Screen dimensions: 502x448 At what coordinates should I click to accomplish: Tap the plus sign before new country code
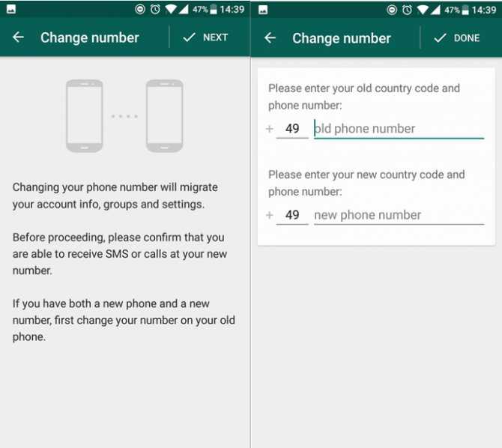[x=270, y=215]
